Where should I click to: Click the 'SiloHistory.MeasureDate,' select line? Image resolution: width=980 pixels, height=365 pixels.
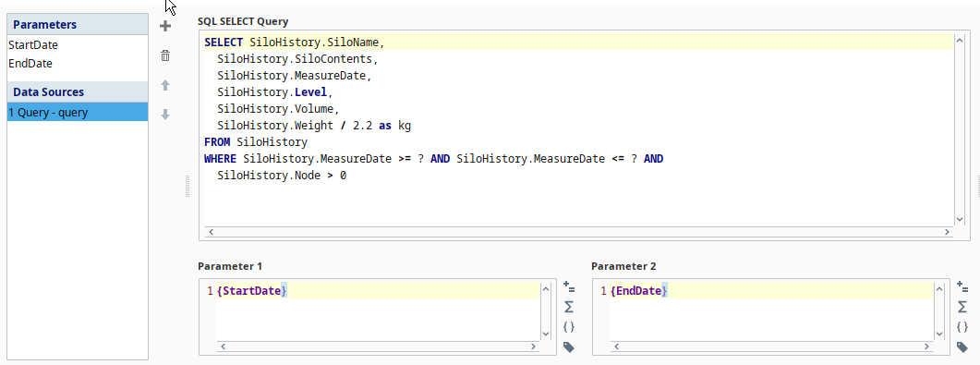pos(295,76)
